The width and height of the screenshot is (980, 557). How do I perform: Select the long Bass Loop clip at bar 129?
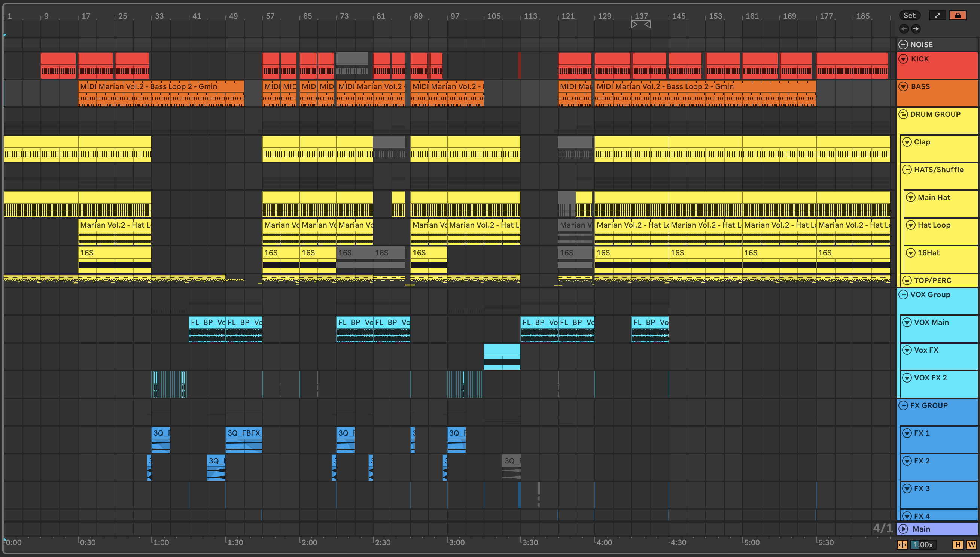point(705,93)
